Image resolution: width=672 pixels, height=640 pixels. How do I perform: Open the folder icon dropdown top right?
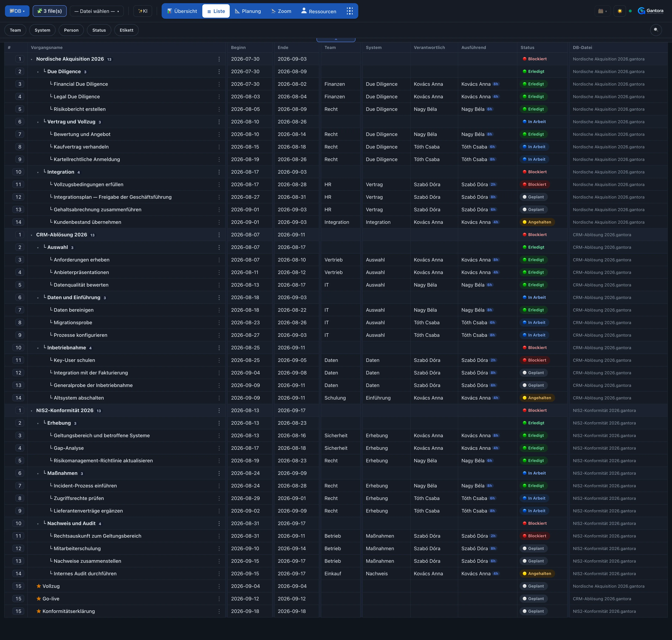pyautogui.click(x=602, y=11)
